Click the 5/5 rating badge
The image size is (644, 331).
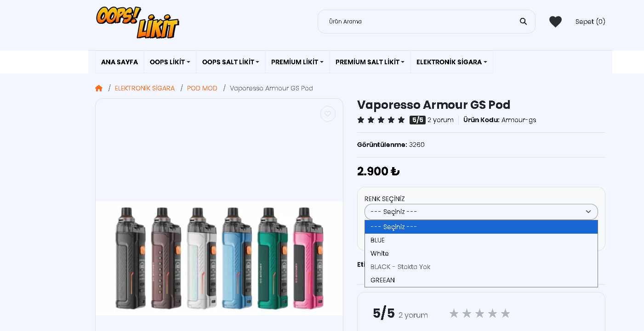(417, 120)
